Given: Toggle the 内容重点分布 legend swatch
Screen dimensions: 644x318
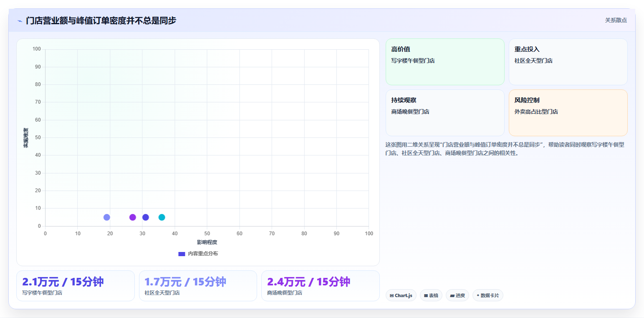Looking at the screenshot, I should (182, 254).
